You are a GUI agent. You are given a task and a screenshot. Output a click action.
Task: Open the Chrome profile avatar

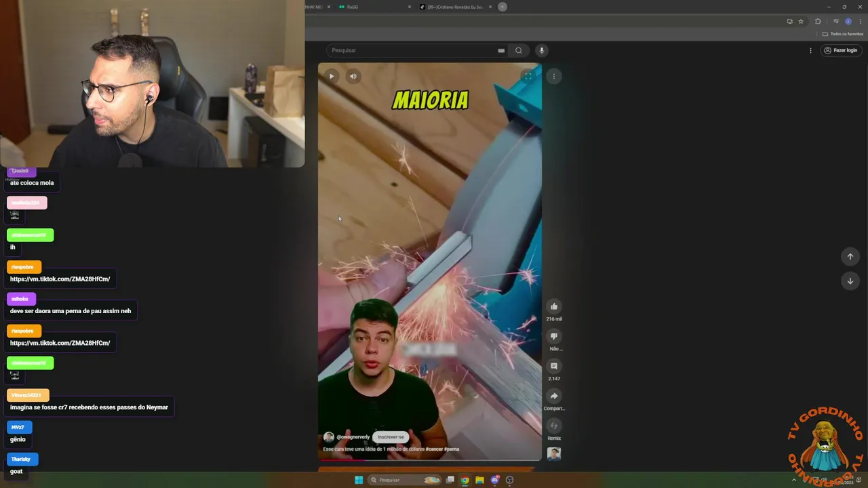848,22
